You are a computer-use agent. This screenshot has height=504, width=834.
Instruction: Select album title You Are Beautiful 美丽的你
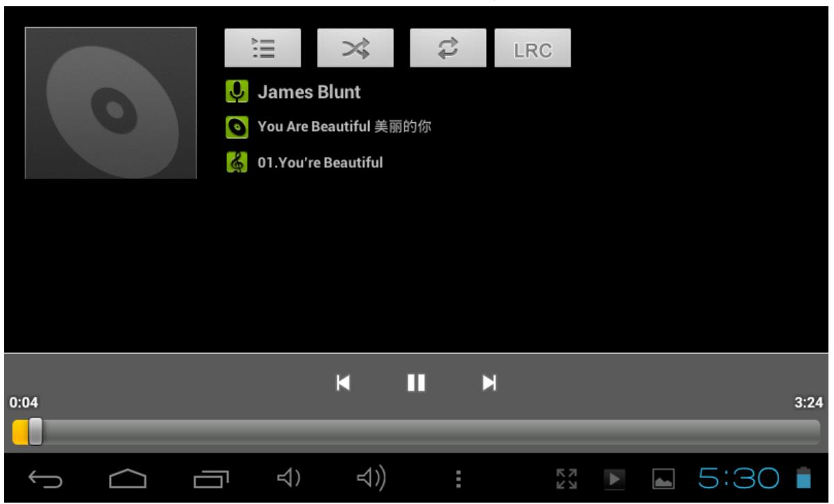click(345, 128)
